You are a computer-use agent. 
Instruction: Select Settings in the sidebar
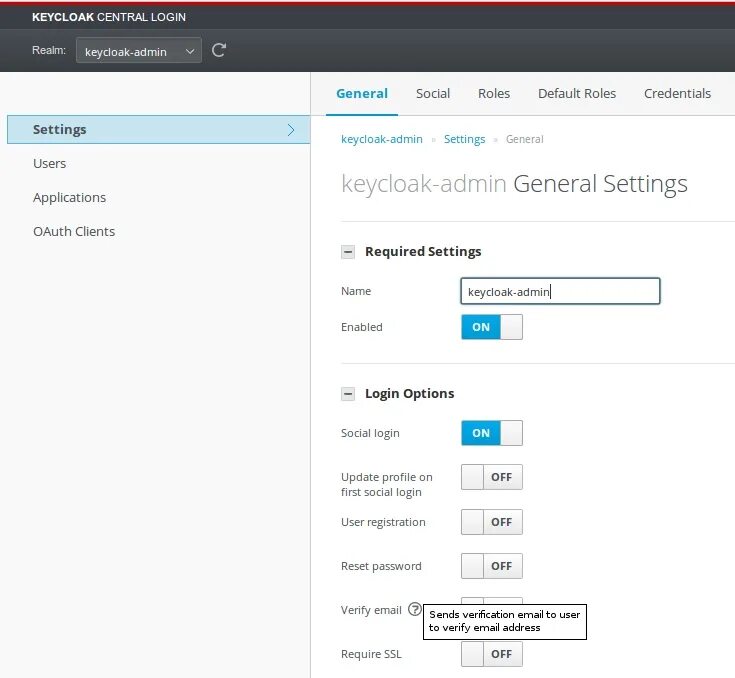[158, 129]
